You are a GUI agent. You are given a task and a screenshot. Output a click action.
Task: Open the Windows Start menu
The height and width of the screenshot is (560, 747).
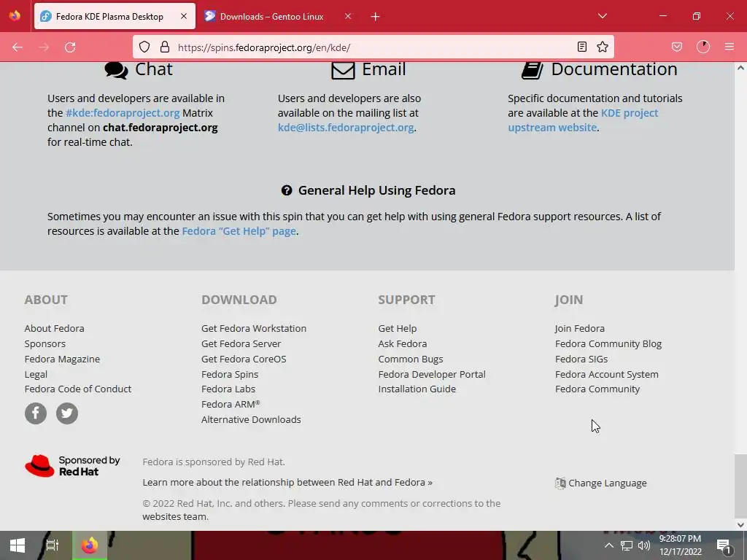[18, 545]
